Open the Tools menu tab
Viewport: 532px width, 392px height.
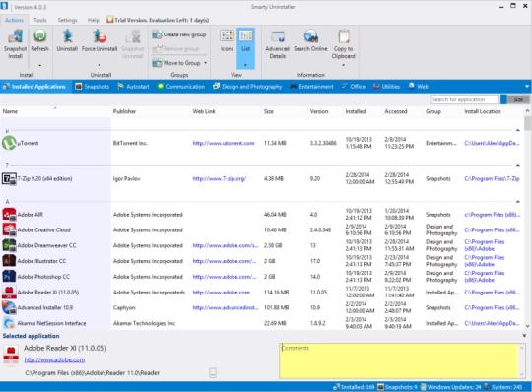(40, 20)
